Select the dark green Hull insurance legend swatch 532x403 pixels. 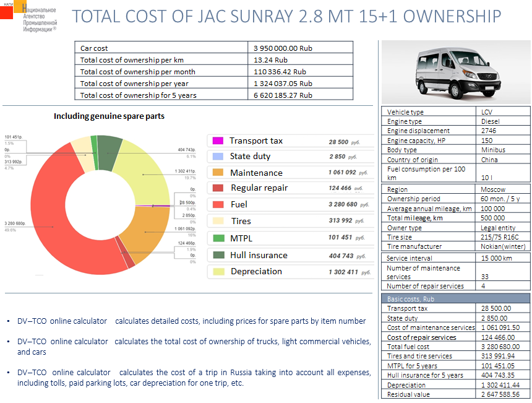click(x=217, y=255)
